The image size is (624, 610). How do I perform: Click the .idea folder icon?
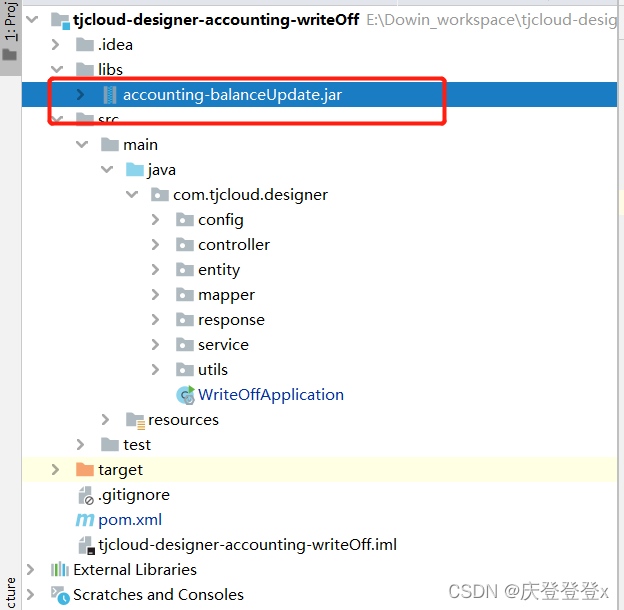pyautogui.click(x=85, y=45)
